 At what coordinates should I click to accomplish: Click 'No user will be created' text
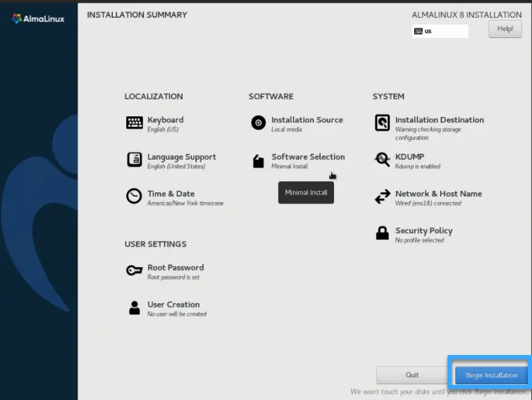coord(177,314)
